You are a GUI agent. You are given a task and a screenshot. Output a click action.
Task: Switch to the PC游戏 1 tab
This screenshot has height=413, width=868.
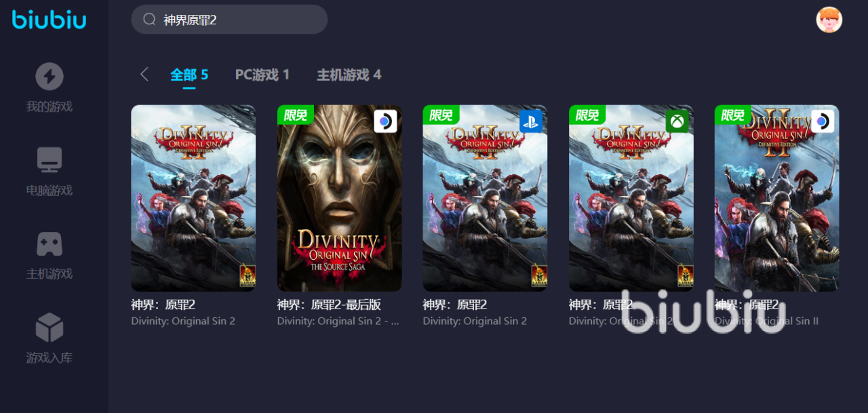262,75
